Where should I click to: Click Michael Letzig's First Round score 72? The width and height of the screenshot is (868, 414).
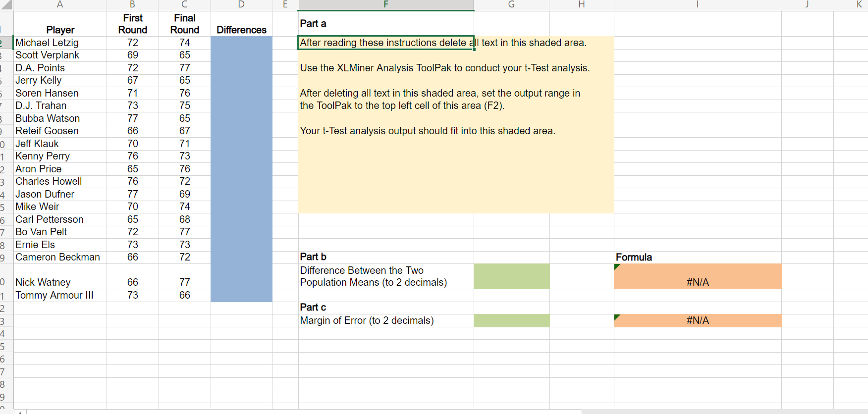133,43
